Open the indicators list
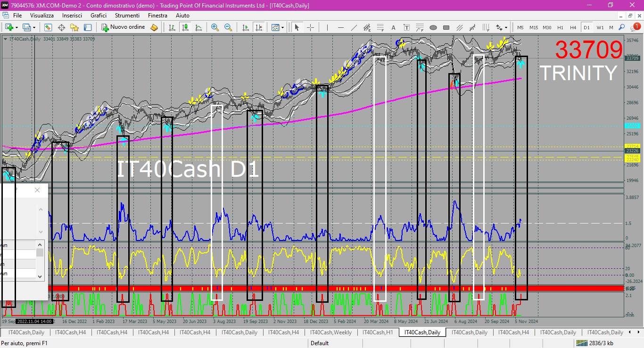The width and height of the screenshot is (644, 348). point(275,27)
